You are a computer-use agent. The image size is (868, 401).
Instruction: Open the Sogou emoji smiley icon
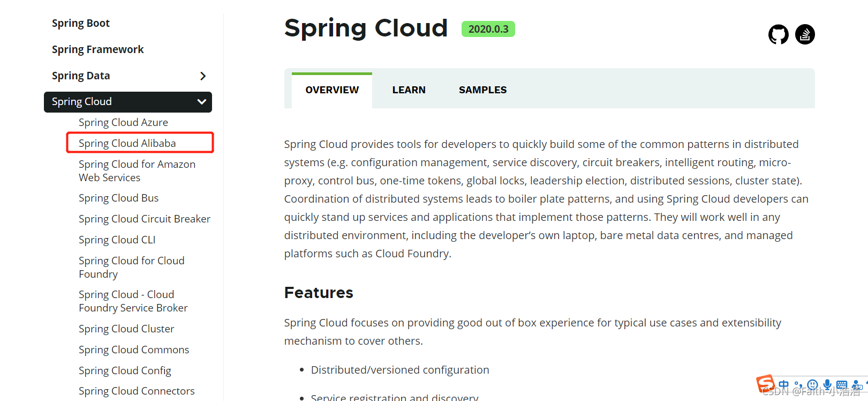click(x=812, y=385)
